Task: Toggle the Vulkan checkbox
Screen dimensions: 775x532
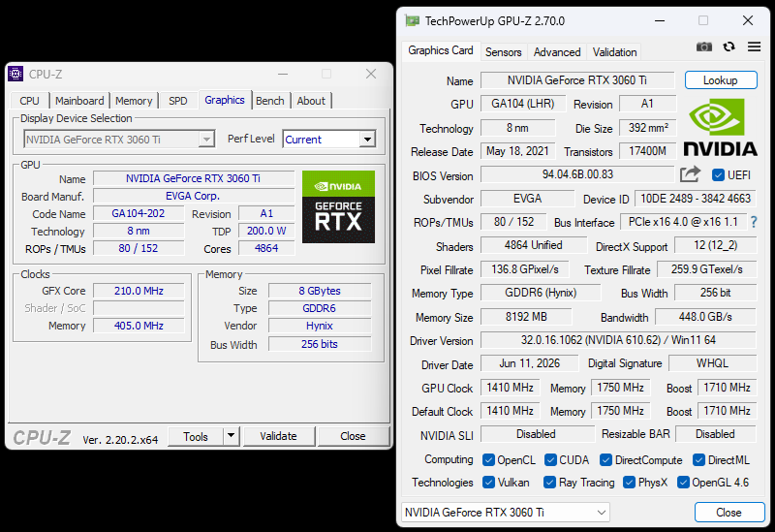Action: 488,482
